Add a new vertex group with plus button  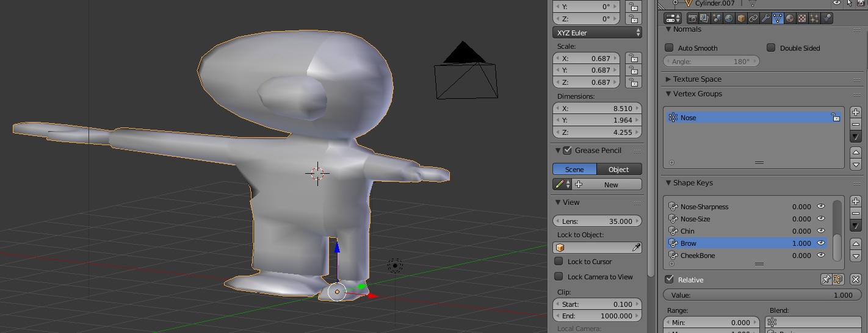[x=856, y=112]
